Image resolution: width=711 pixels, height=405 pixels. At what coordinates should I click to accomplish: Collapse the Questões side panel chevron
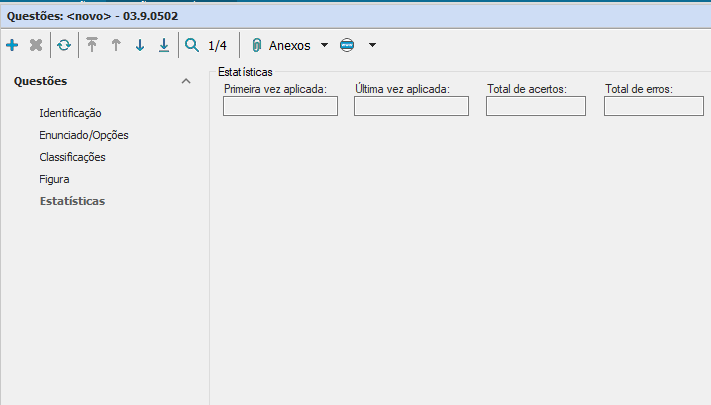click(185, 81)
